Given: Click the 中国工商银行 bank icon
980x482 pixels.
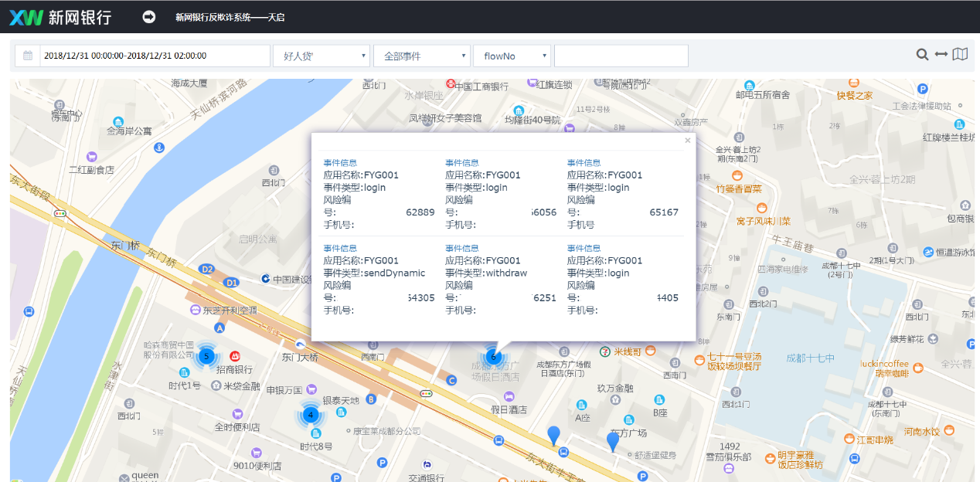Looking at the screenshot, I should point(451,83).
